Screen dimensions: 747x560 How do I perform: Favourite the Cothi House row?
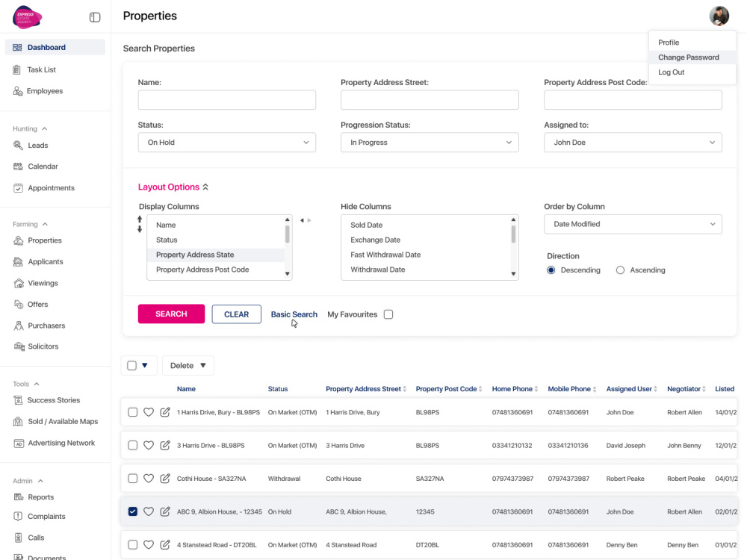tap(149, 478)
